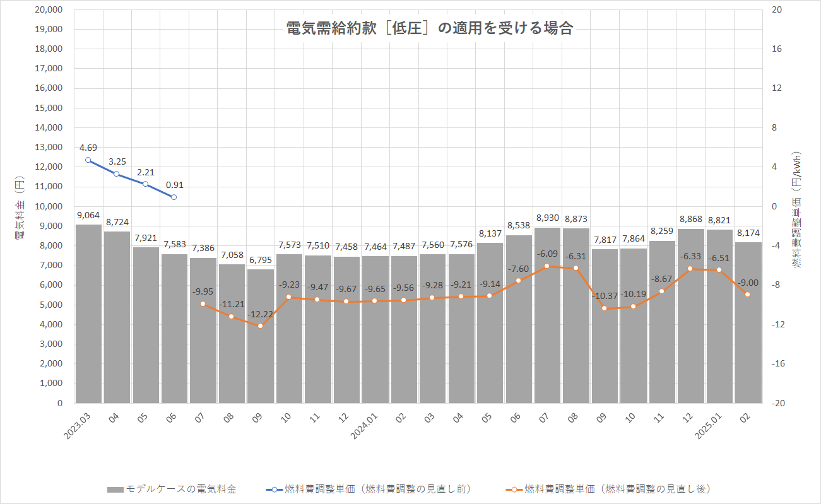Screen dimensions: 821x504
Task: Select the bar labeled 9,064
Action: pos(88,314)
